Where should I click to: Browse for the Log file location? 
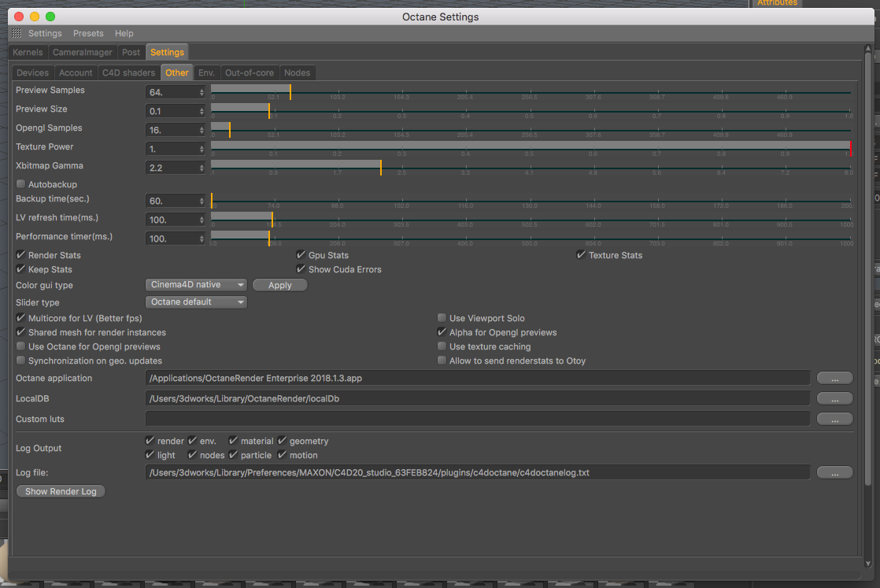point(834,472)
